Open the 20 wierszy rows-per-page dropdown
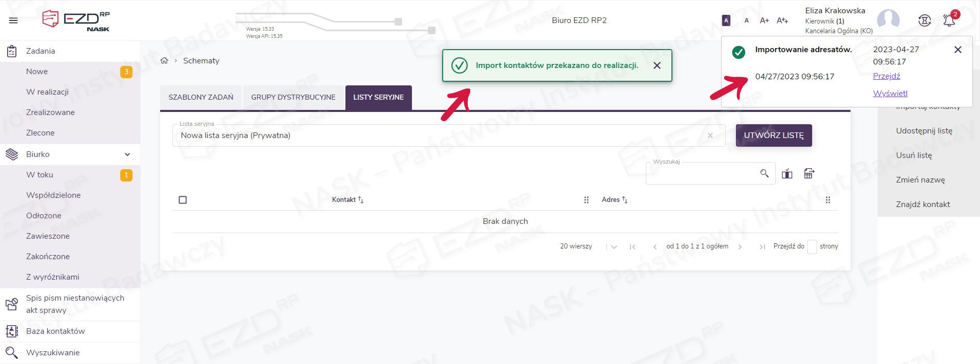The height and width of the screenshot is (364, 980). point(614,247)
